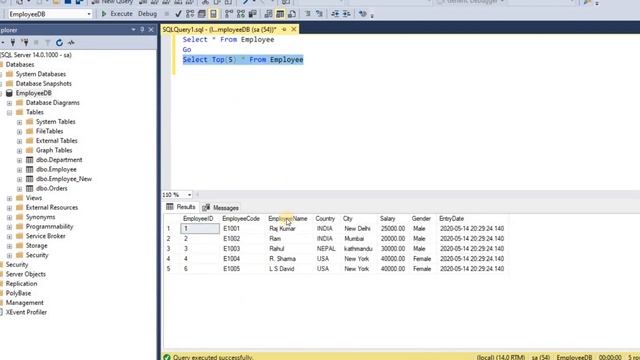The image size is (640, 360).
Task: Toggle Include Actual Execution Plan
Action: [229, 14]
